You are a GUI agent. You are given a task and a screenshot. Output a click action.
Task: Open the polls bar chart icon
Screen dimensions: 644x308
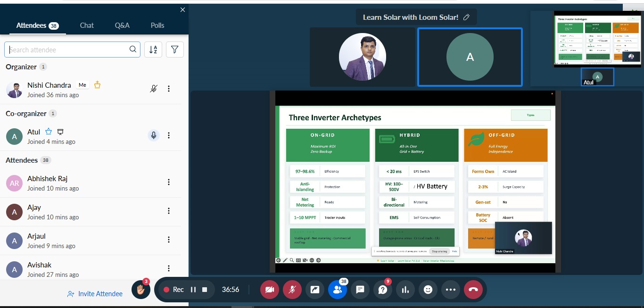click(405, 290)
